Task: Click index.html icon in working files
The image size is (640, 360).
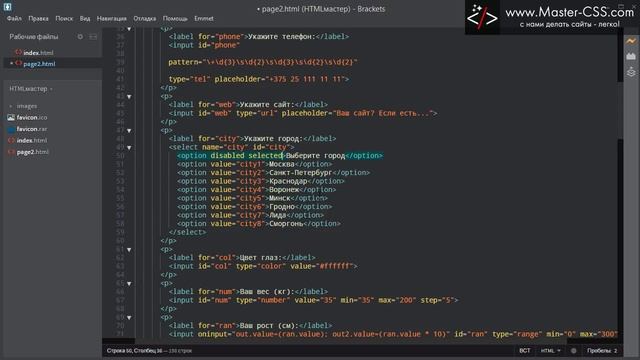Action: click(x=18, y=52)
